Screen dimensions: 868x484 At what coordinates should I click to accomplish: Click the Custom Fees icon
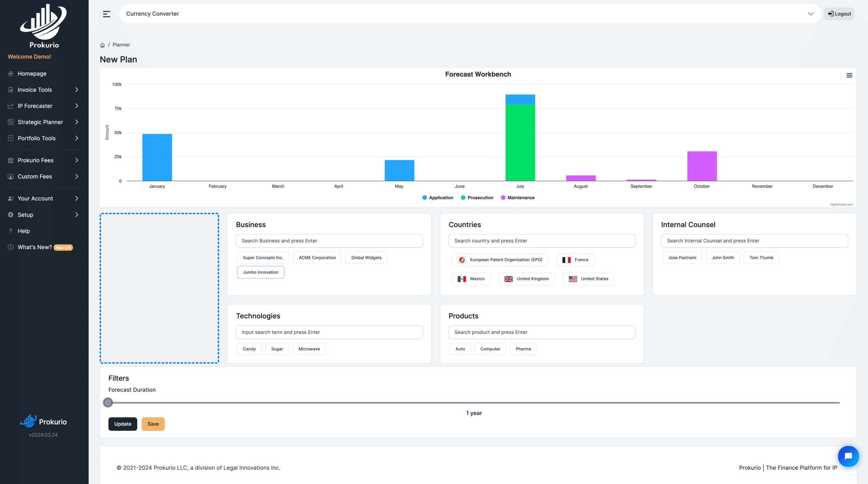click(x=11, y=176)
